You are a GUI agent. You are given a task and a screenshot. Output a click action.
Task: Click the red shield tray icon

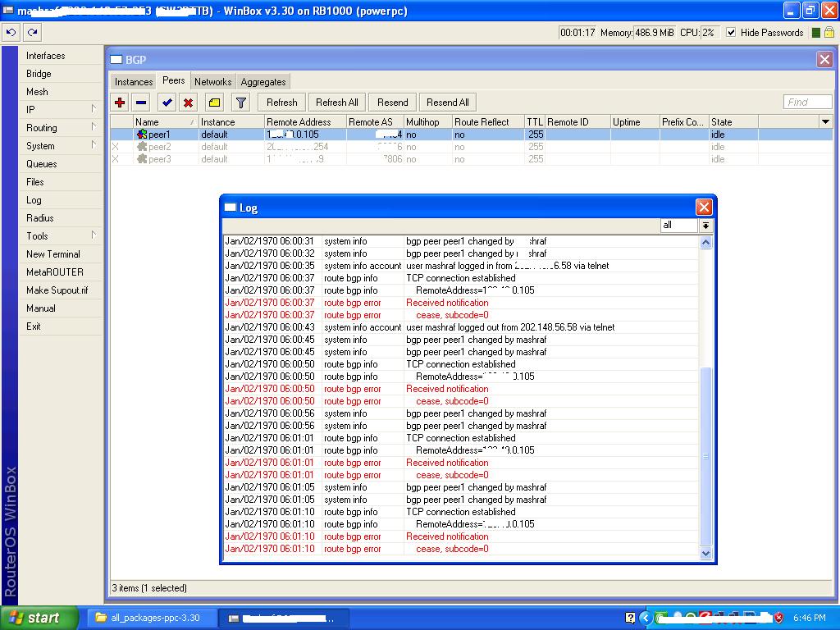pyautogui.click(x=778, y=618)
